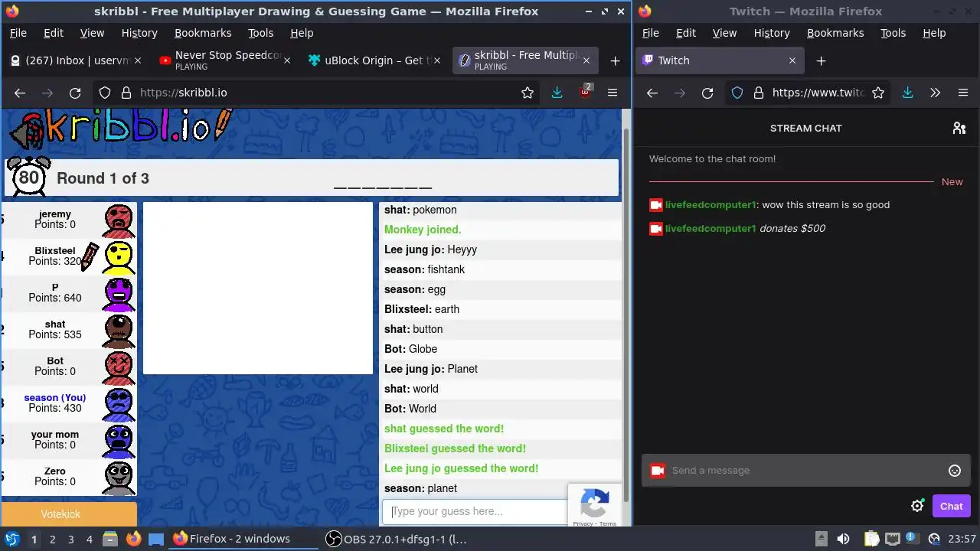Switch to workspace 2 on the taskbar
This screenshot has height=551, width=980.
coord(52,539)
